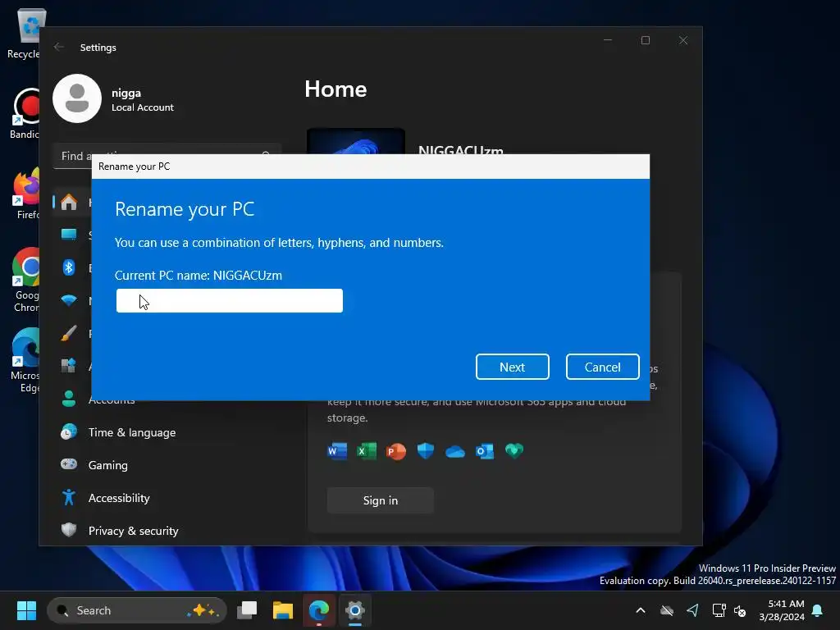Open the Bandicam desktop shortcut
Screen dimensions: 840x630
click(x=25, y=114)
